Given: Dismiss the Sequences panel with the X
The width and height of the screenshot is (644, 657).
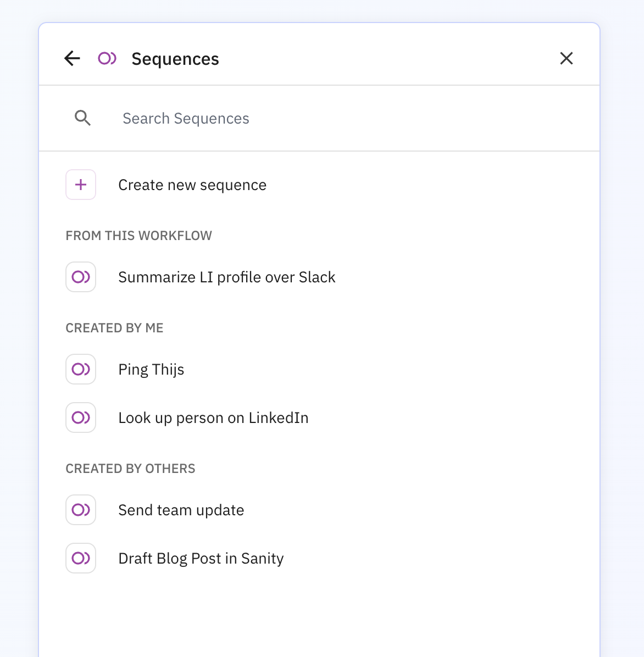Looking at the screenshot, I should (x=567, y=58).
